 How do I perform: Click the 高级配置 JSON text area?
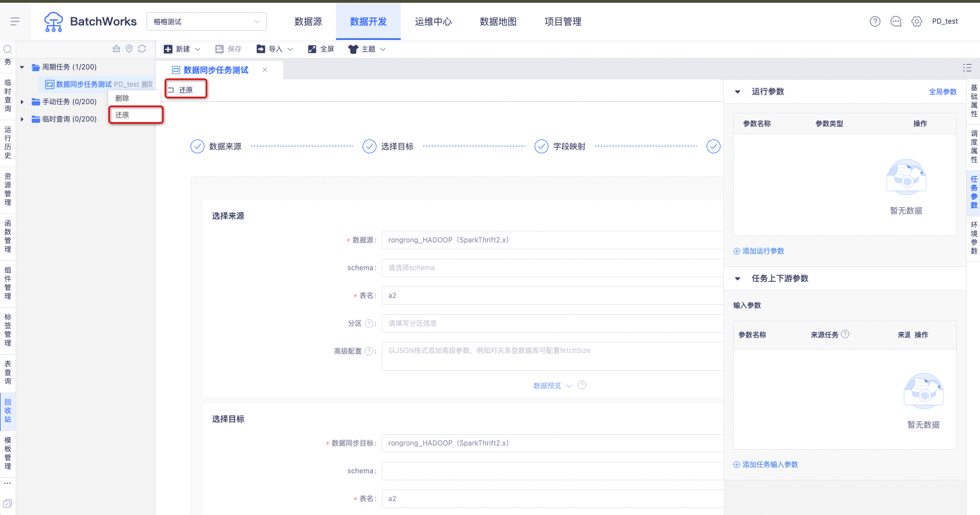point(553,356)
